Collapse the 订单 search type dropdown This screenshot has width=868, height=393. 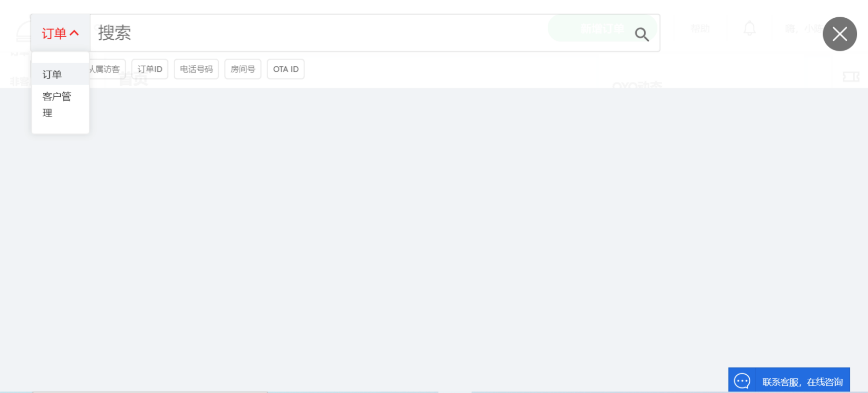[54, 33]
